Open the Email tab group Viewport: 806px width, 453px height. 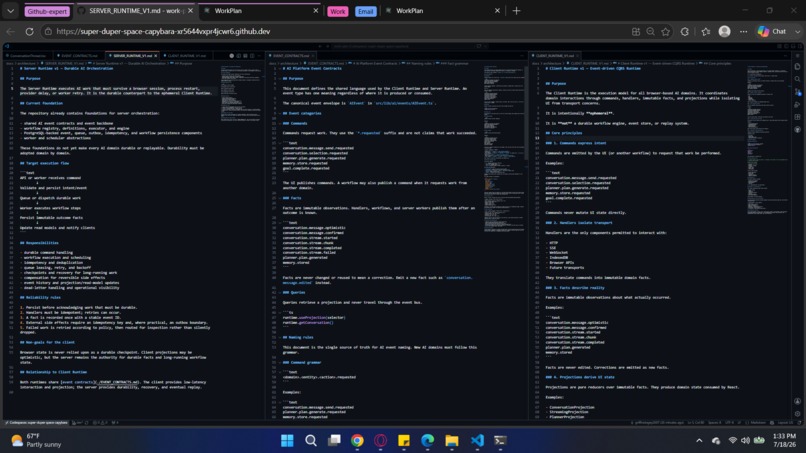tap(365, 11)
